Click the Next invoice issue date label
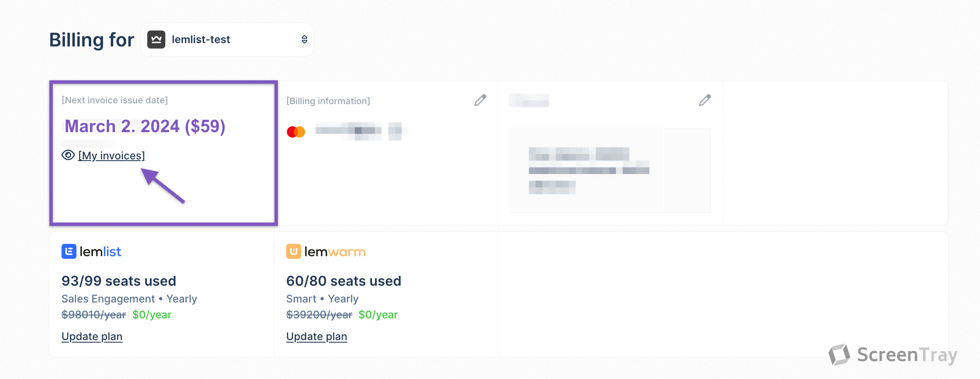This screenshot has width=980, height=379. click(x=115, y=100)
